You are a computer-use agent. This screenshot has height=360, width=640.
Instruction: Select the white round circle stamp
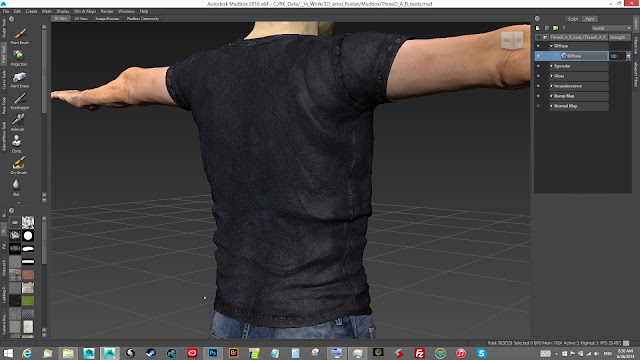click(28, 236)
